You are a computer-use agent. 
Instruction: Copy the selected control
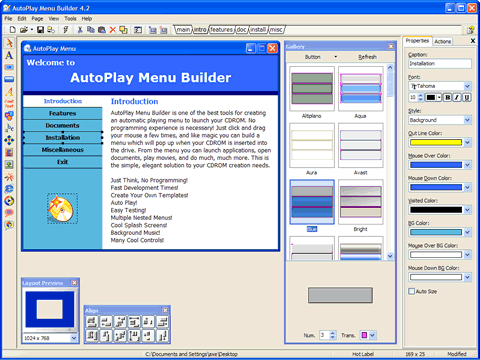(91, 30)
